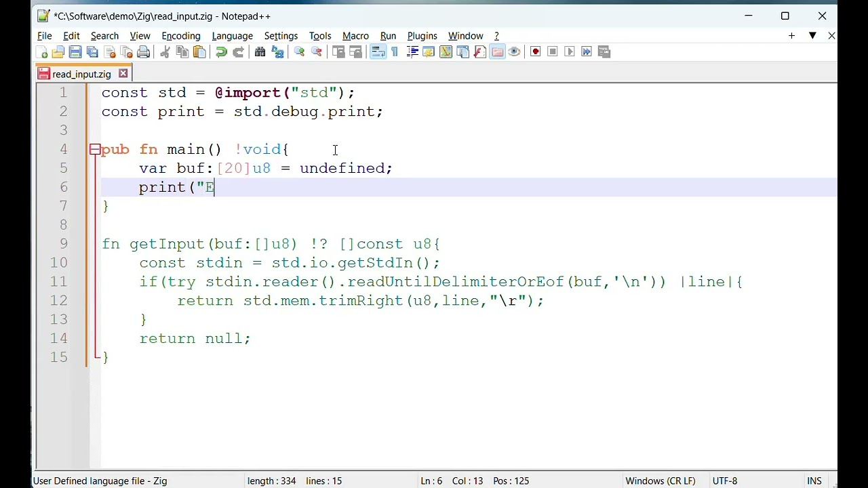
Task: Click the Replace toolbar icon
Action: (x=277, y=52)
